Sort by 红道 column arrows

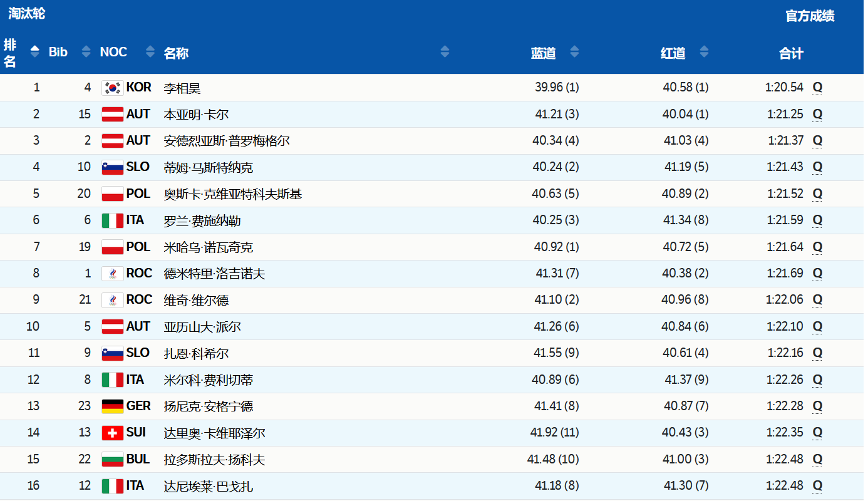(704, 52)
